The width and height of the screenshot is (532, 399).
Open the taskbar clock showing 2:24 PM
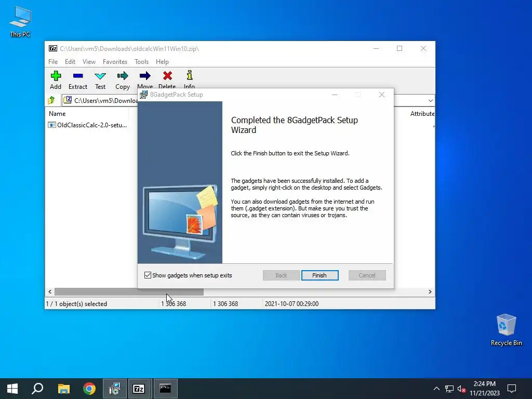[x=485, y=389]
